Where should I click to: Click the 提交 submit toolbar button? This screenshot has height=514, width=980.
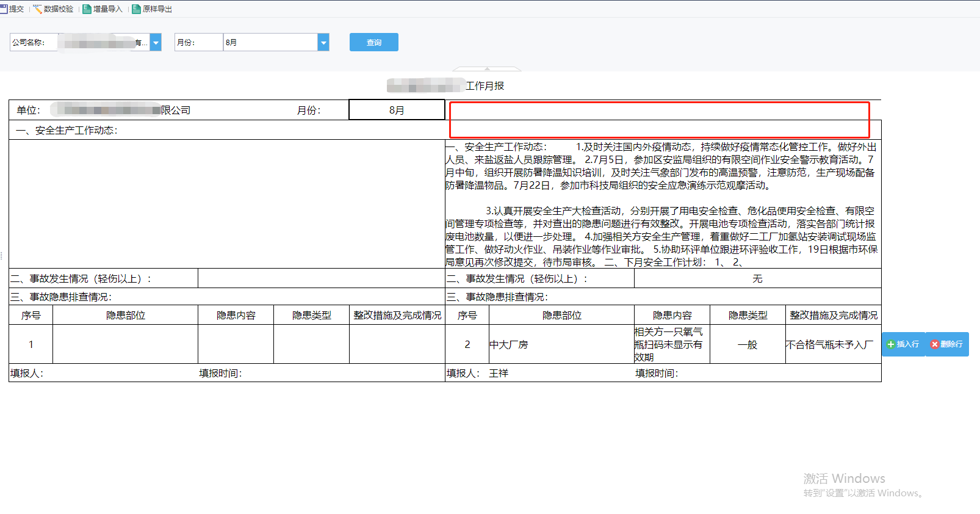click(12, 9)
